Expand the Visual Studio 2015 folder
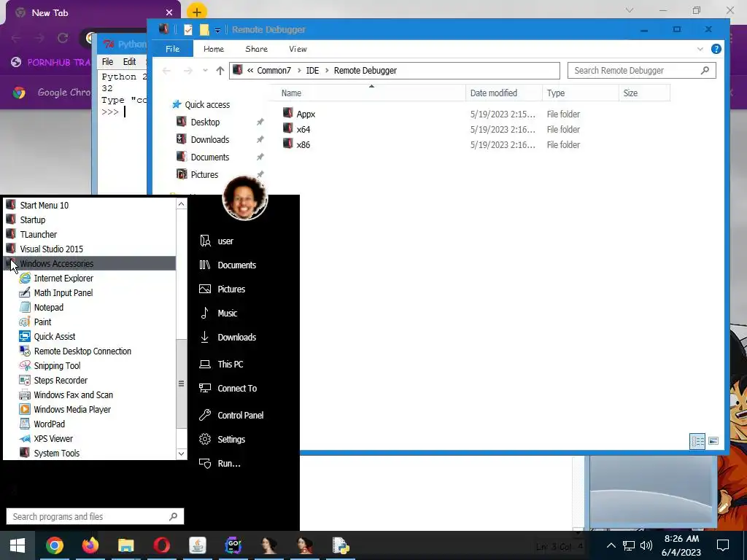This screenshot has height=560, width=747. 51,249
